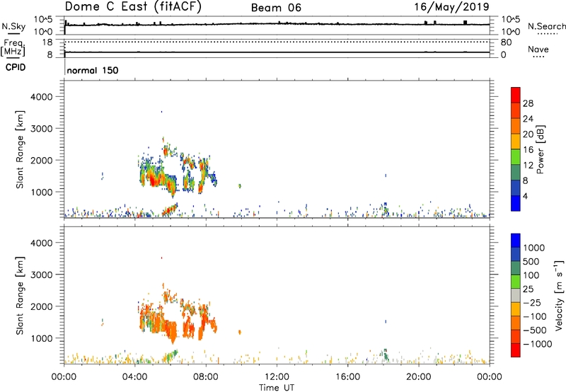Click the red bottom segment of velocity color bar

click(x=516, y=350)
